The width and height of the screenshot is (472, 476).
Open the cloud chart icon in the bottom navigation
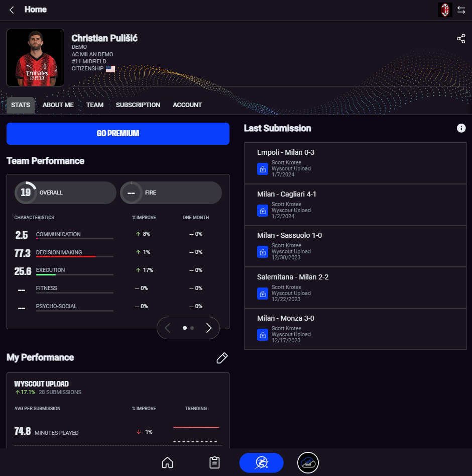point(308,462)
